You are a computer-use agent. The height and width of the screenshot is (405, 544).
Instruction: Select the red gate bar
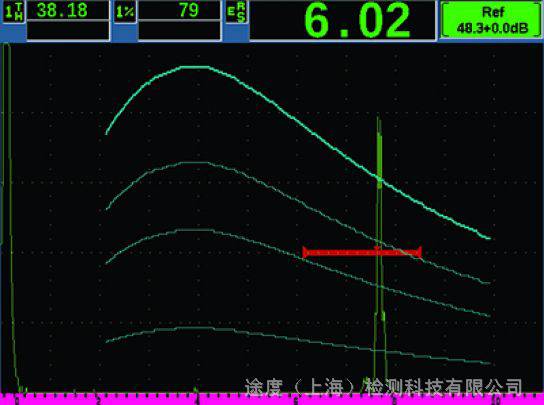(362, 252)
